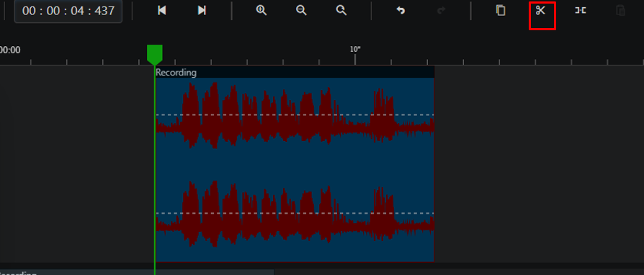Click the Zoom In magnifier icon
Screen dimensions: 644x275
pyautogui.click(x=261, y=11)
